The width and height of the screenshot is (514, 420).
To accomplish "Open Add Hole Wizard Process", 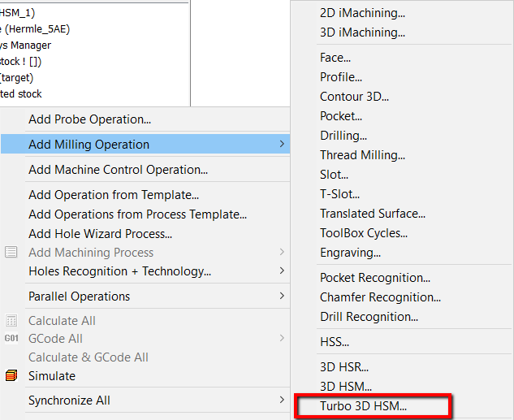I will (x=100, y=234).
